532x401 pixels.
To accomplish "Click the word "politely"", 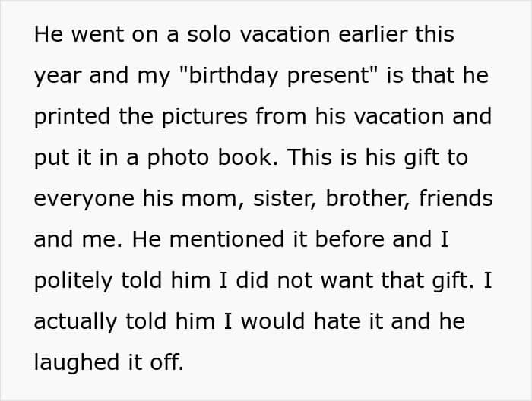I will 71,280.
